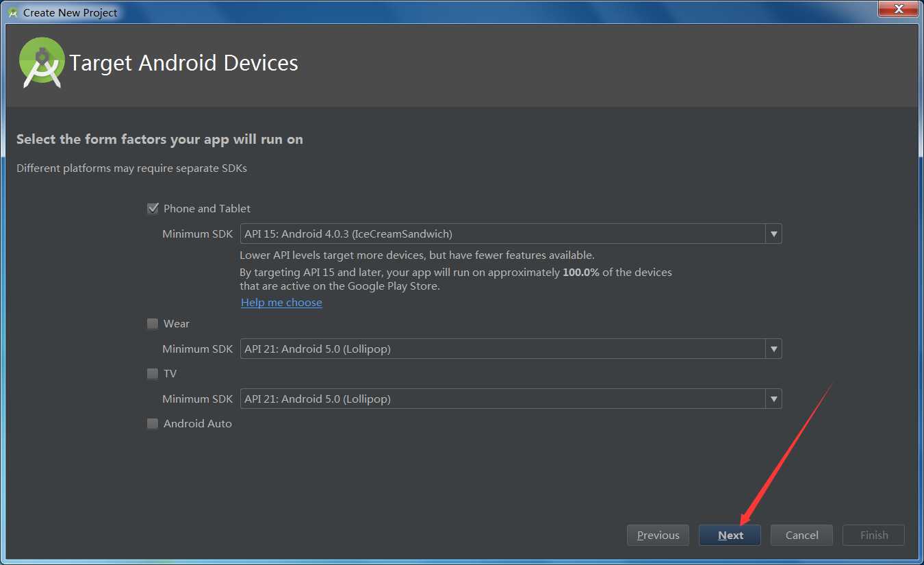The height and width of the screenshot is (565, 924).
Task: Click the Android icon in title bar
Action: (13, 12)
